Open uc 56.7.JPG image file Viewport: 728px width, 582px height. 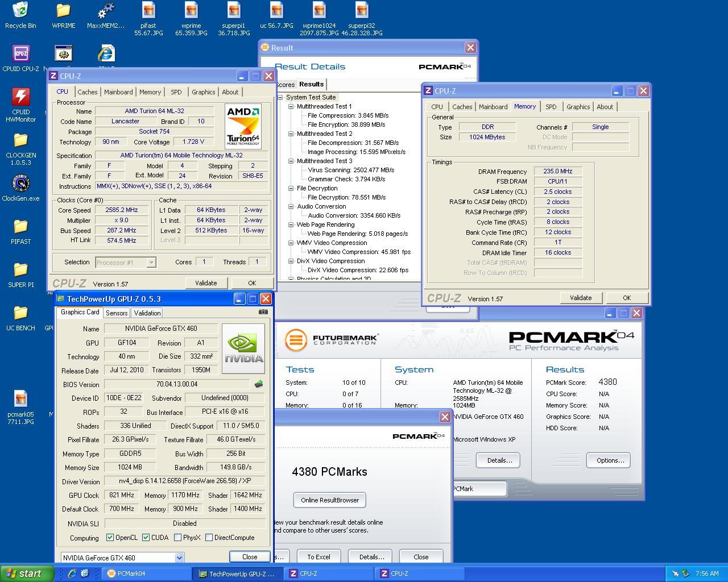[x=276, y=15]
